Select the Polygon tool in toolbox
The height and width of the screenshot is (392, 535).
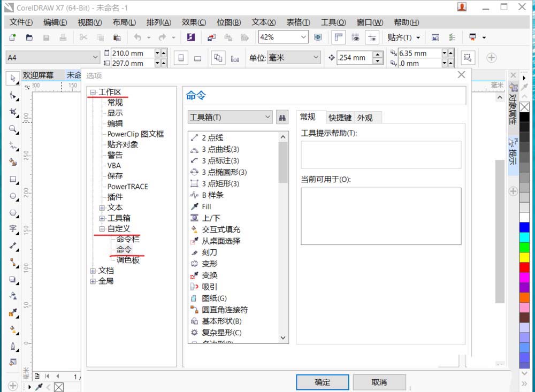pos(13,212)
